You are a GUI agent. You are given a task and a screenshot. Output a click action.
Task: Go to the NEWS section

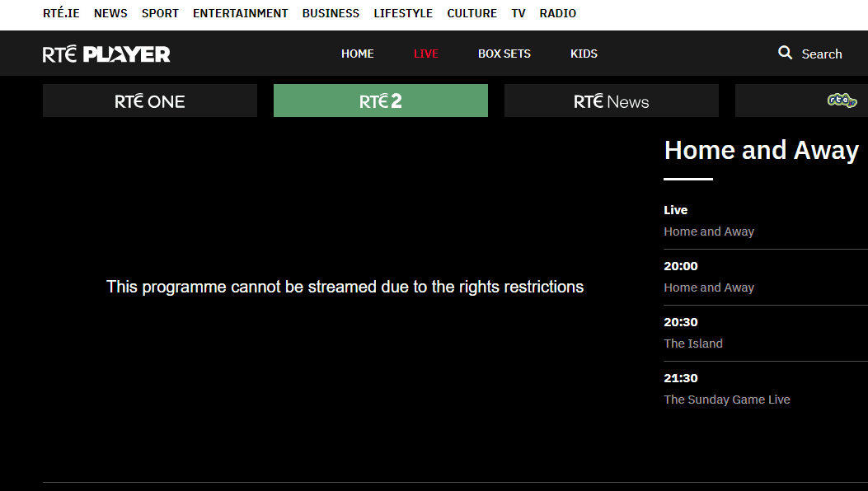(110, 13)
